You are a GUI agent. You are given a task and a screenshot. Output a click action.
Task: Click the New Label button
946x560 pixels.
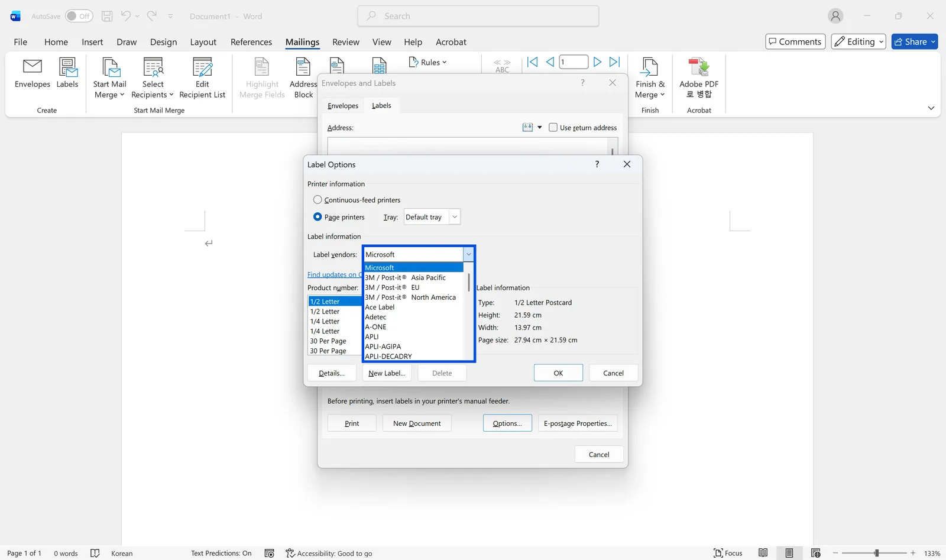387,373
